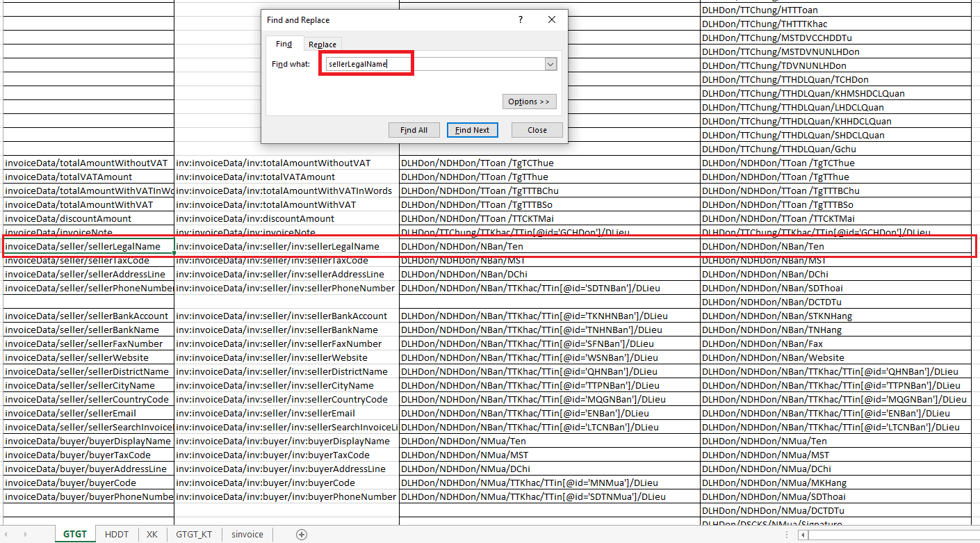Select cell invoiceData/buyer/buyerCode
980x543 pixels.
tap(88, 483)
